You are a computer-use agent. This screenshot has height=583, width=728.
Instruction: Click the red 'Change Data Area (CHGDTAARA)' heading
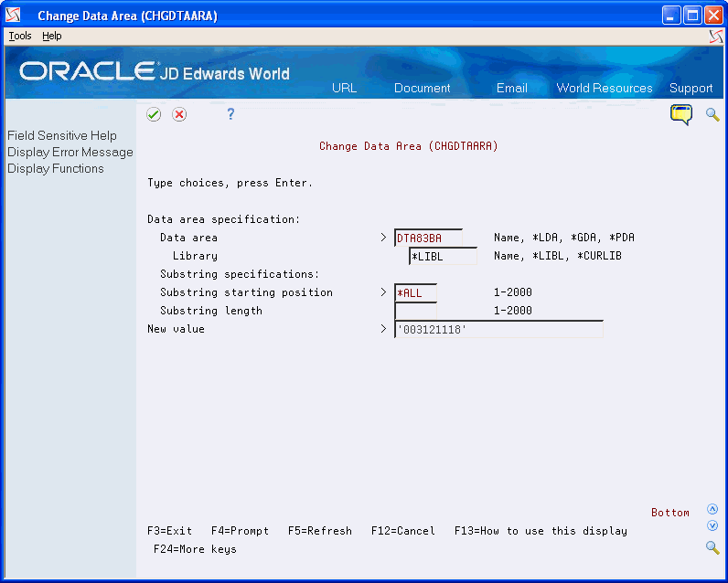click(x=409, y=146)
